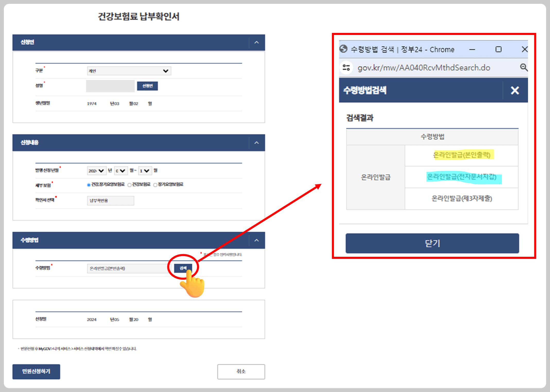Select 장기요양보험료 radio option
This screenshot has width=550, height=392.
tap(155, 185)
